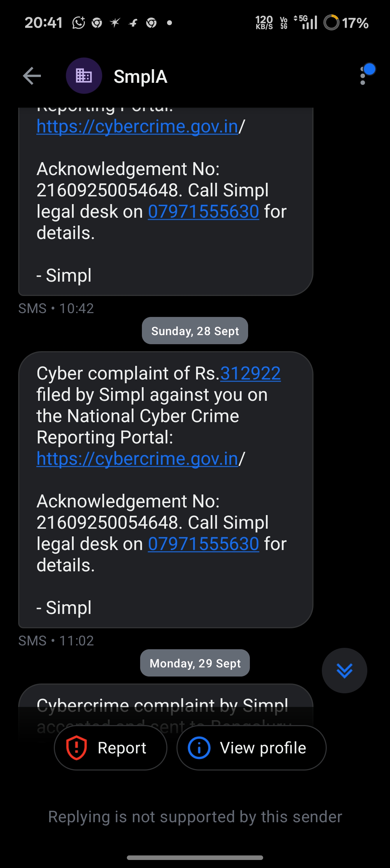The width and height of the screenshot is (390, 868).
Task: Open cybercrime.gov.in link in 28 Sept message
Action: pyautogui.click(x=137, y=459)
